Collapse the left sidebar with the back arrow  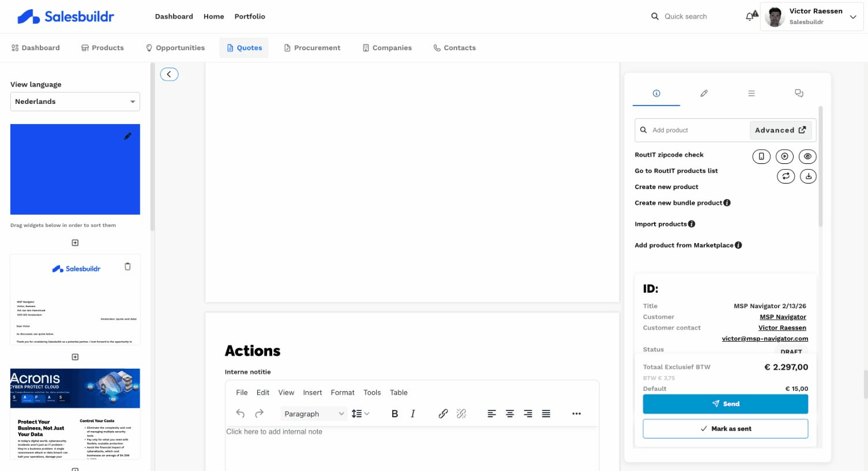pyautogui.click(x=169, y=74)
